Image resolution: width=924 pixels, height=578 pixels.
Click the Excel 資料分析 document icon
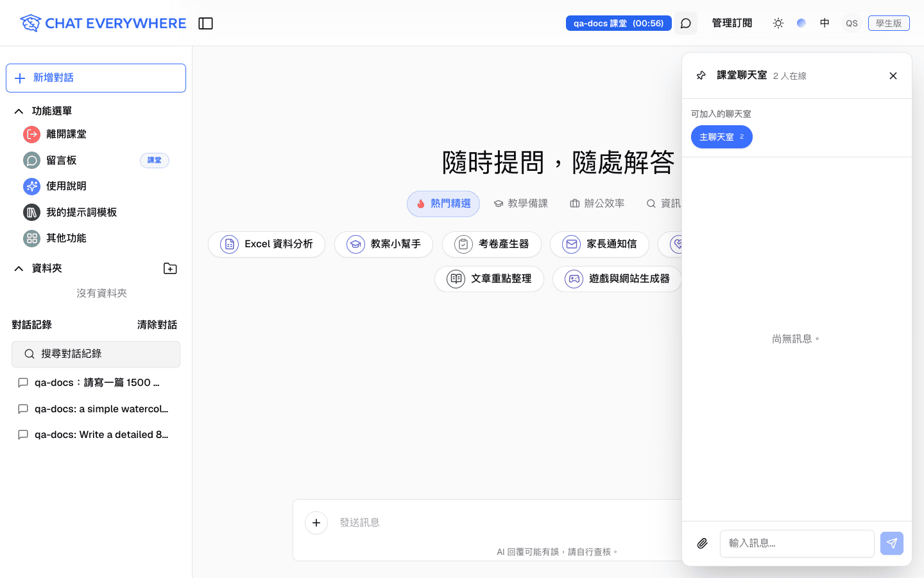(230, 244)
